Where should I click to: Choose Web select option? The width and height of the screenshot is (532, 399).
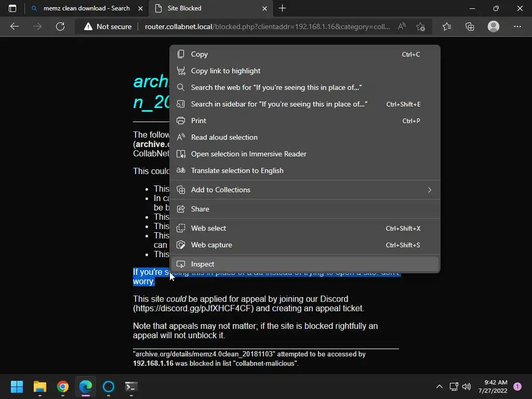coord(304,229)
